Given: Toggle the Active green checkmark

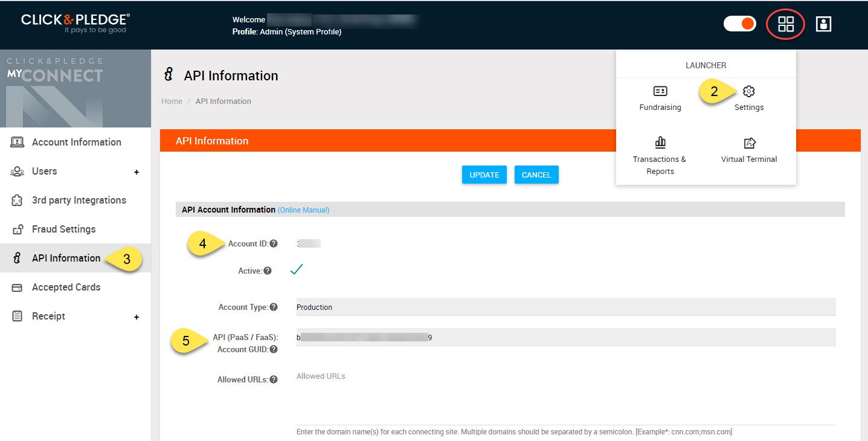Looking at the screenshot, I should [296, 269].
